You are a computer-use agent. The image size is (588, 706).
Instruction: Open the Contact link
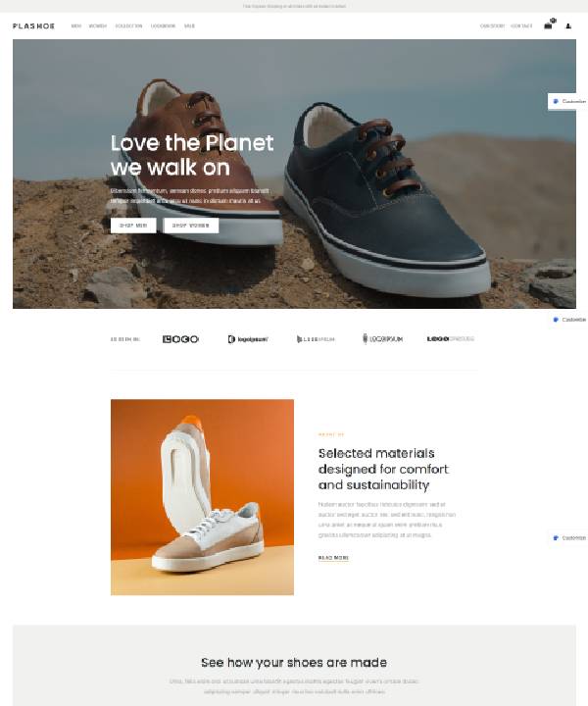click(x=521, y=26)
